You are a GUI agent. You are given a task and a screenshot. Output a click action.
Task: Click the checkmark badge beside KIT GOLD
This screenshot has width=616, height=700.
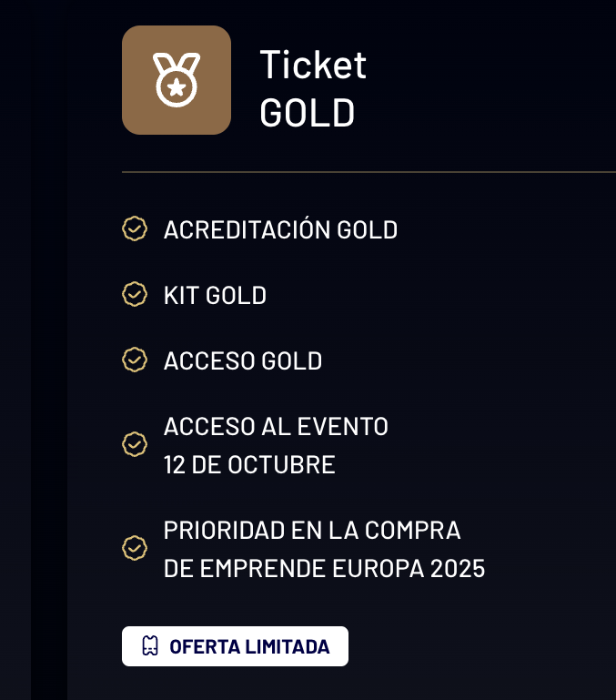[135, 294]
